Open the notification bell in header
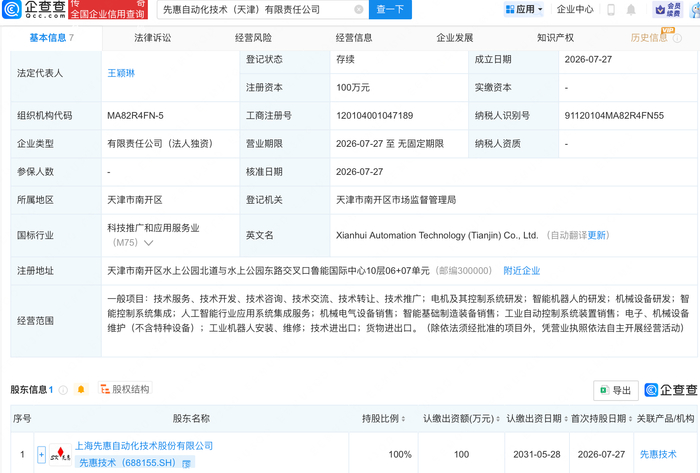 pyautogui.click(x=631, y=9)
